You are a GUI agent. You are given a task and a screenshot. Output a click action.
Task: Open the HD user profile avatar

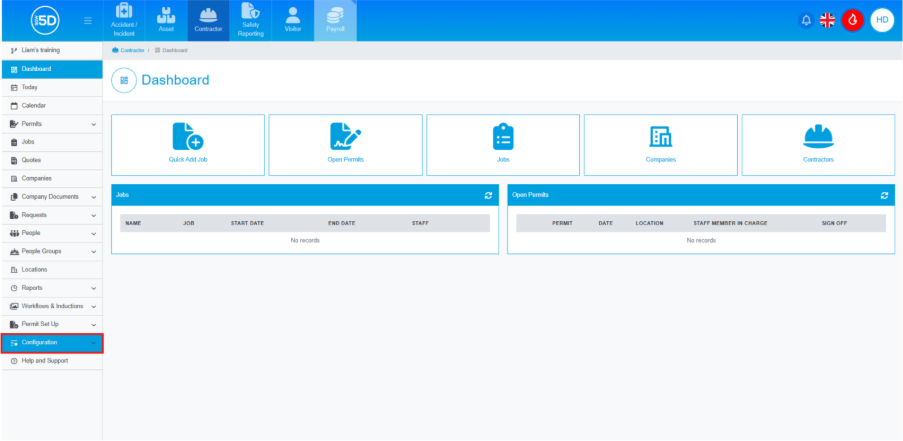(x=882, y=20)
